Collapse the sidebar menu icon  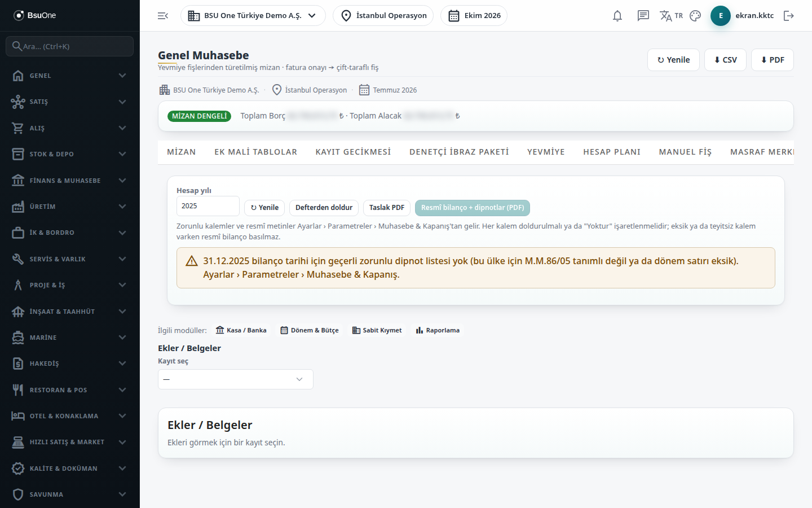(x=163, y=16)
